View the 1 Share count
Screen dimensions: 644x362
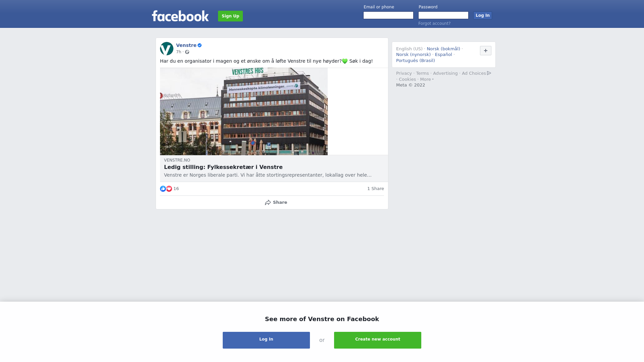click(x=376, y=189)
